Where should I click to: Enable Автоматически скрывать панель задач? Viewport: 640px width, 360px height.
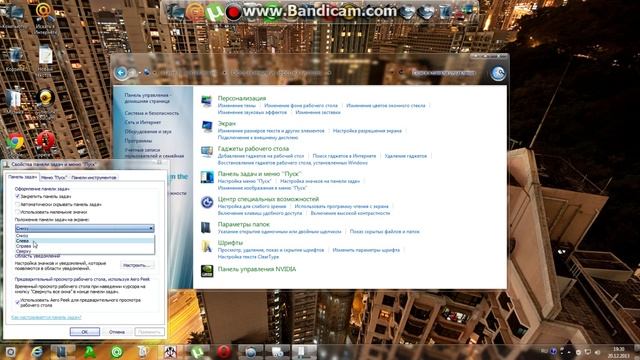(x=18, y=204)
